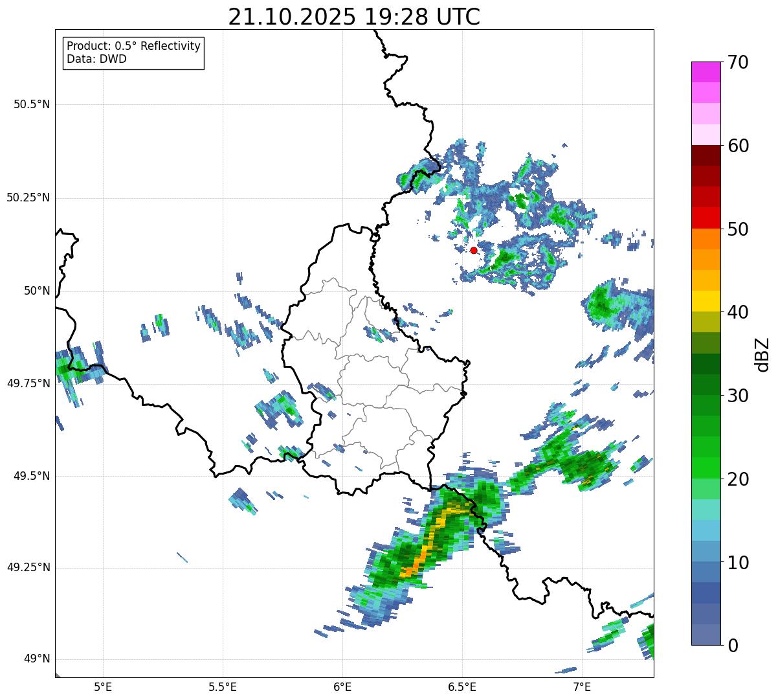This screenshot has width=778, height=700.
Task: Click the 5.5°E longitude label
Action: point(223,686)
